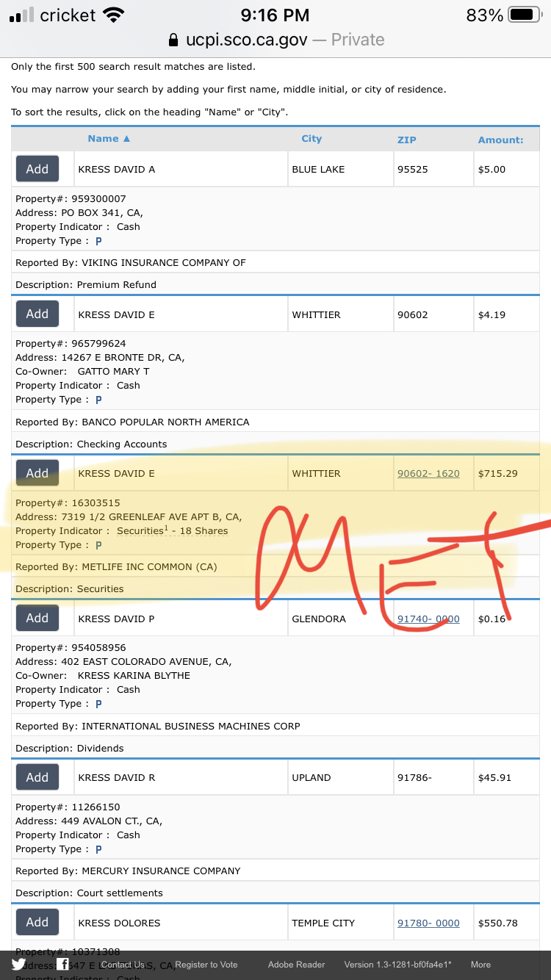Tap the Twitter icon in the footer
The width and height of the screenshot is (551, 980).
pos(18,965)
